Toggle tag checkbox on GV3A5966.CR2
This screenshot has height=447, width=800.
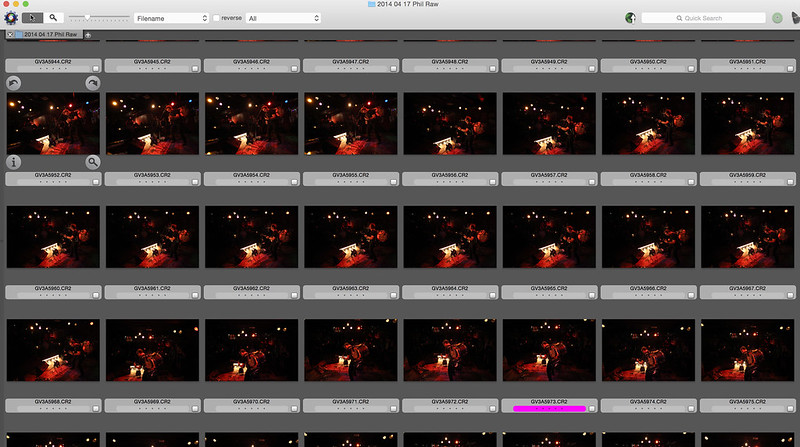691,295
